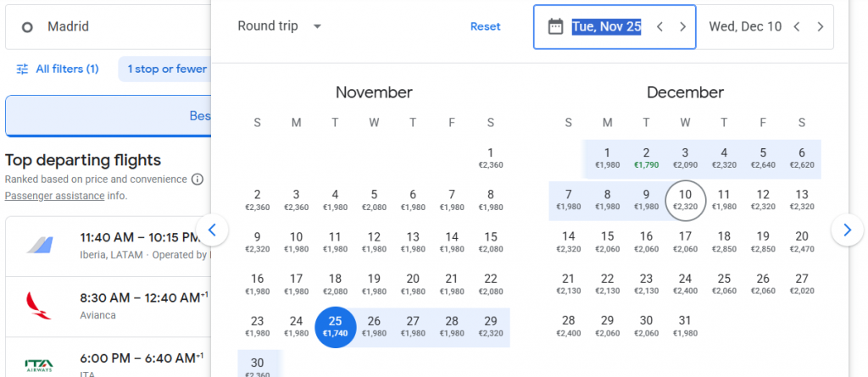Advance departure date to next day

click(683, 26)
